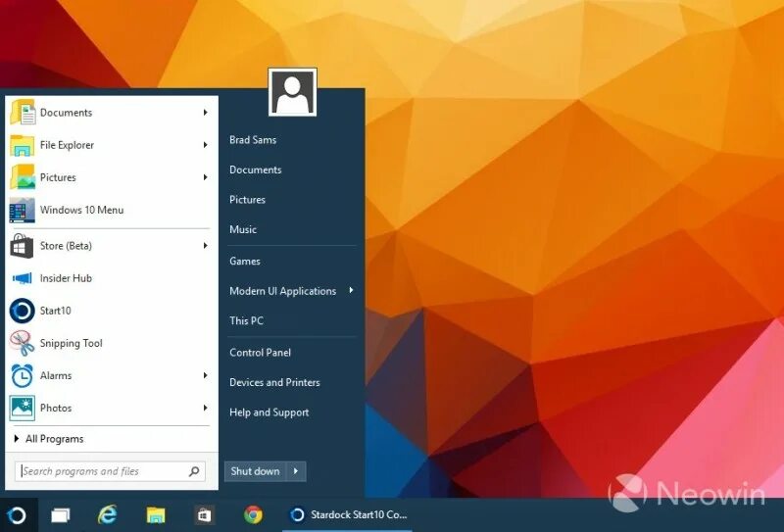Click the Start10 start button on taskbar
This screenshot has width=784, height=532.
17,515
